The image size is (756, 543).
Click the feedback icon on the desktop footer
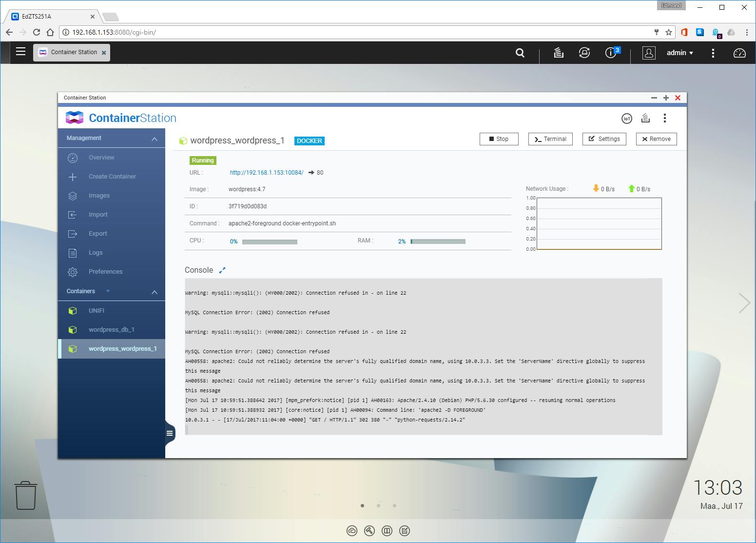point(405,531)
